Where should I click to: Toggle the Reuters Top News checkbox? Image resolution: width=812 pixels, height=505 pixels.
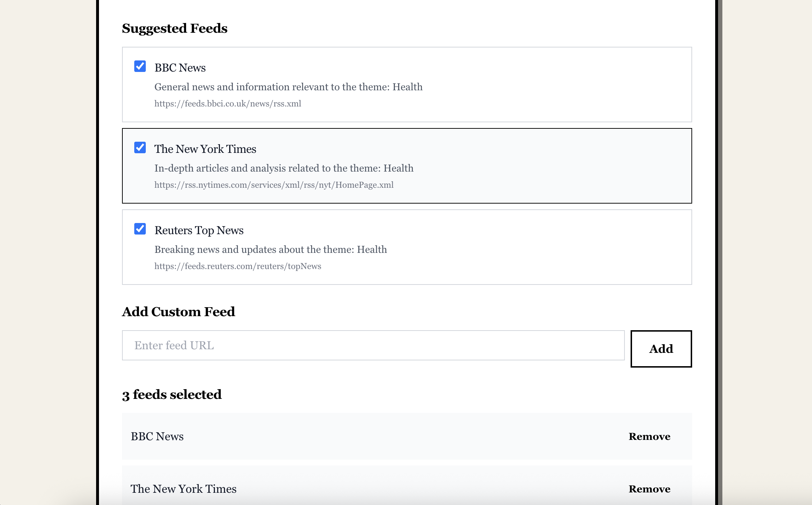(140, 229)
